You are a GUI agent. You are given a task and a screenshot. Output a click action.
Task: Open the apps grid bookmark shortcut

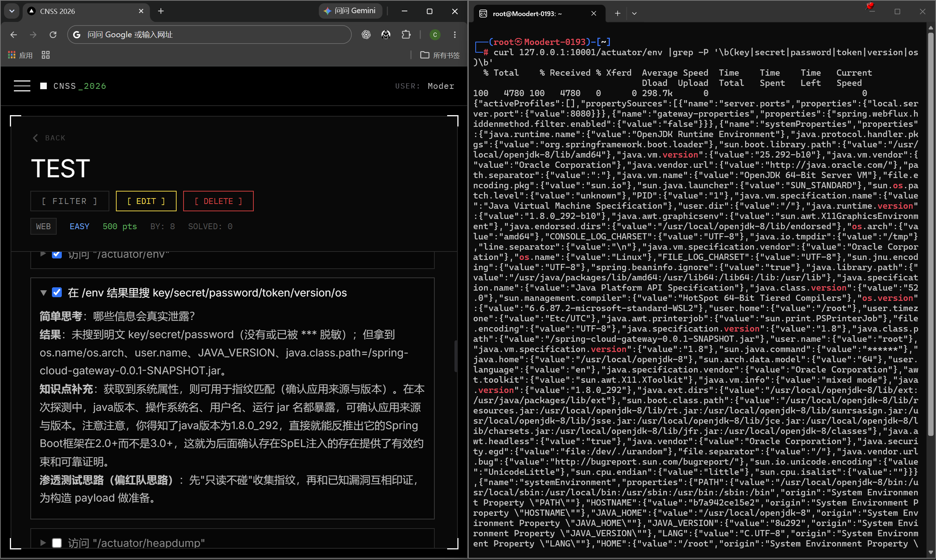tap(12, 55)
